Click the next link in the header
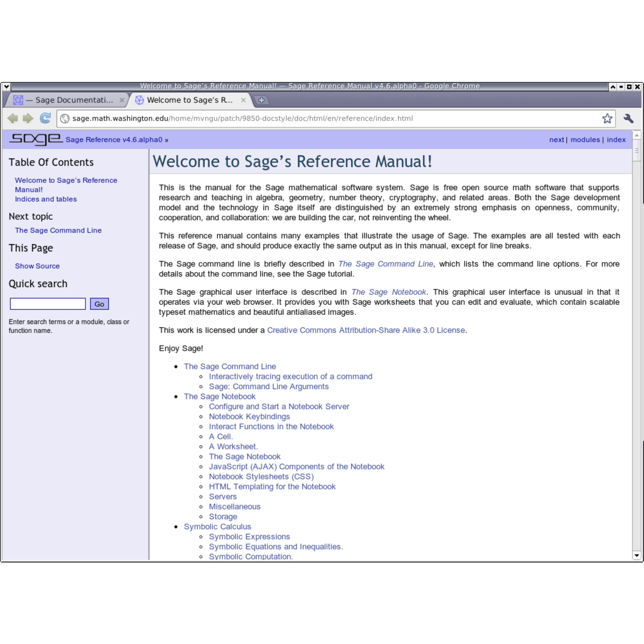644x644 pixels. (556, 139)
